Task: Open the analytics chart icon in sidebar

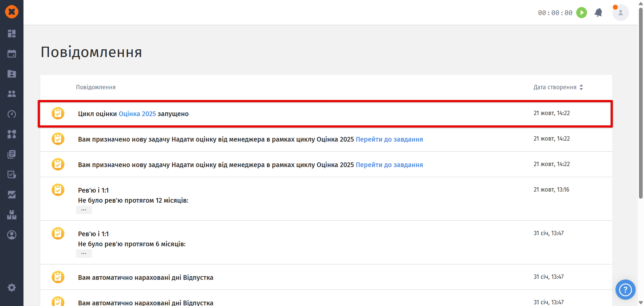Action: [x=12, y=195]
